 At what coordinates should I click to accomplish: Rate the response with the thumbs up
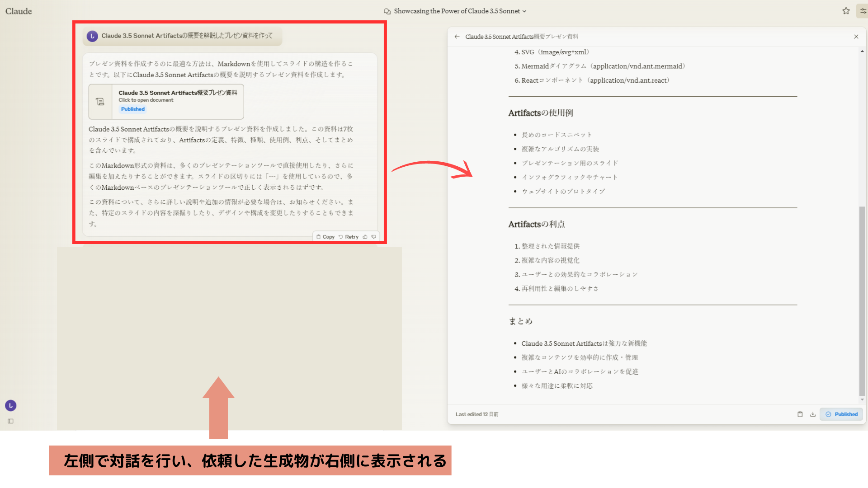[365, 236]
